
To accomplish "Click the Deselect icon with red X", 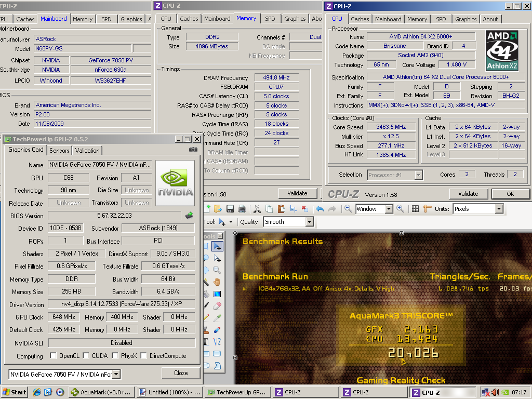I will (x=304, y=209).
